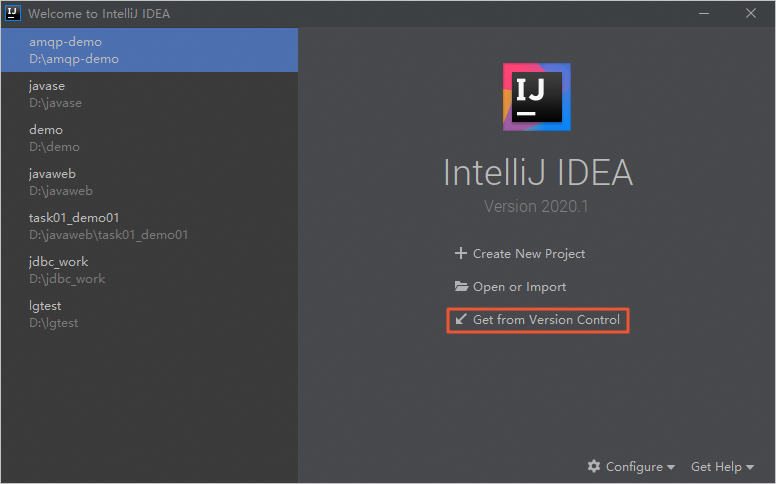Click the Version 2020.1 label
Viewport: 776px width, 484px height.
[536, 206]
